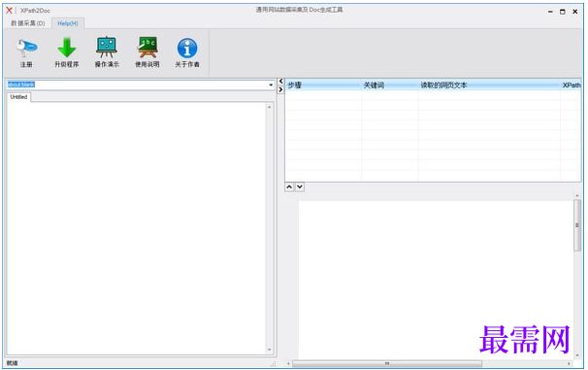The image size is (588, 370).
Task: Click the up arrow button below table
Action: pyautogui.click(x=289, y=186)
